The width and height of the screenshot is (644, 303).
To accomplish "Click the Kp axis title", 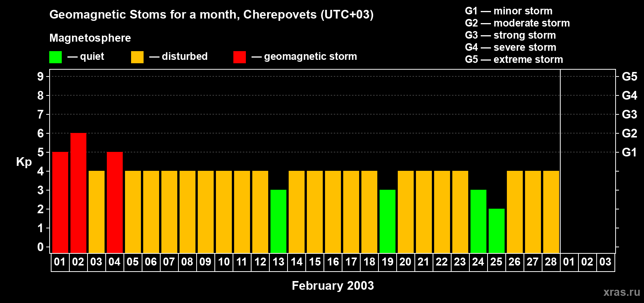I will pos(24,162).
